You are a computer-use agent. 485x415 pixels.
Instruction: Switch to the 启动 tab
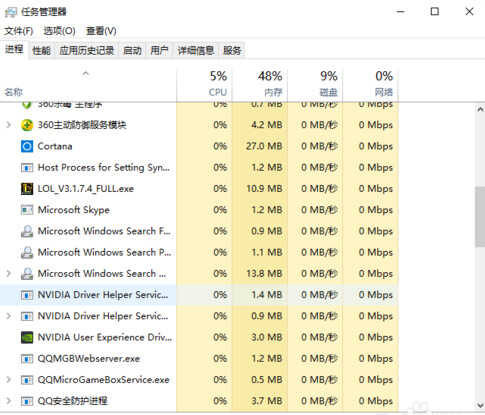pos(132,51)
